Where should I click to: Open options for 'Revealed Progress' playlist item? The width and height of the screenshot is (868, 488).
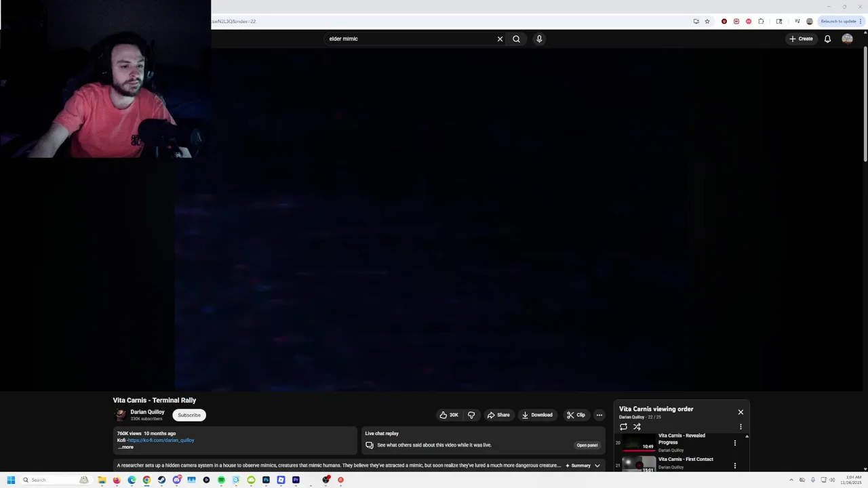tap(734, 443)
